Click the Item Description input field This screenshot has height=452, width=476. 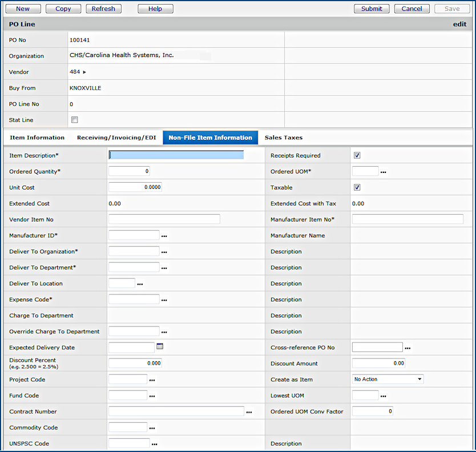coord(176,155)
